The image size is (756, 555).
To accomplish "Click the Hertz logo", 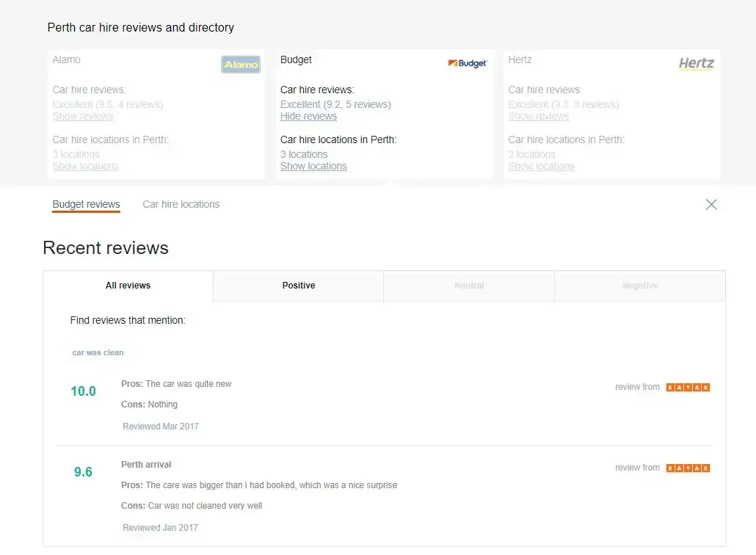I will click(x=697, y=64).
